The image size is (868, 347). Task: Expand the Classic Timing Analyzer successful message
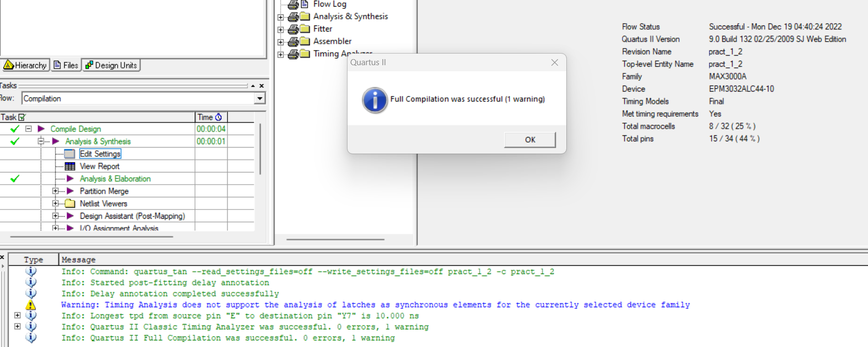coord(18,327)
